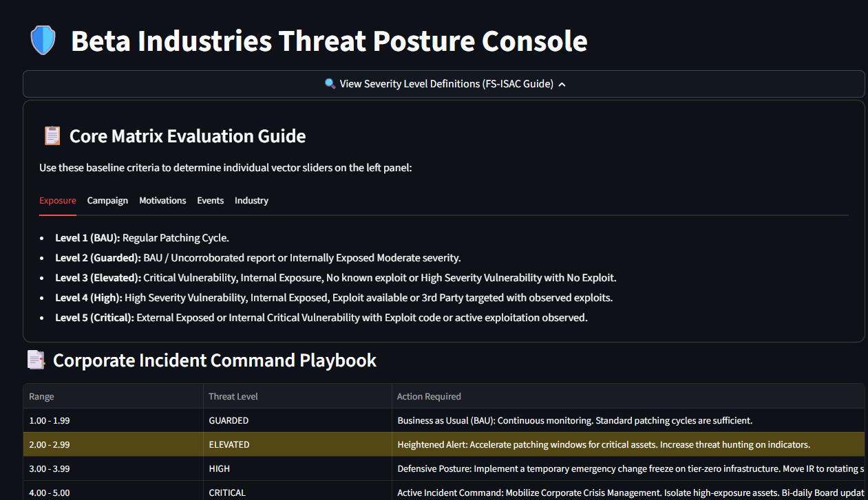
Task: Click the CRITICAL threat level cell
Action: pyautogui.click(x=297, y=492)
